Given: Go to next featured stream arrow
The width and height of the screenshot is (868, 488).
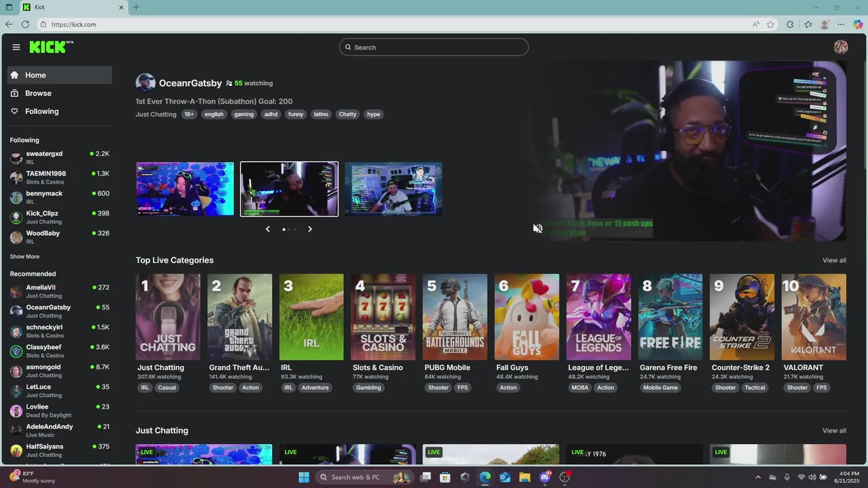Looking at the screenshot, I should [310, 229].
